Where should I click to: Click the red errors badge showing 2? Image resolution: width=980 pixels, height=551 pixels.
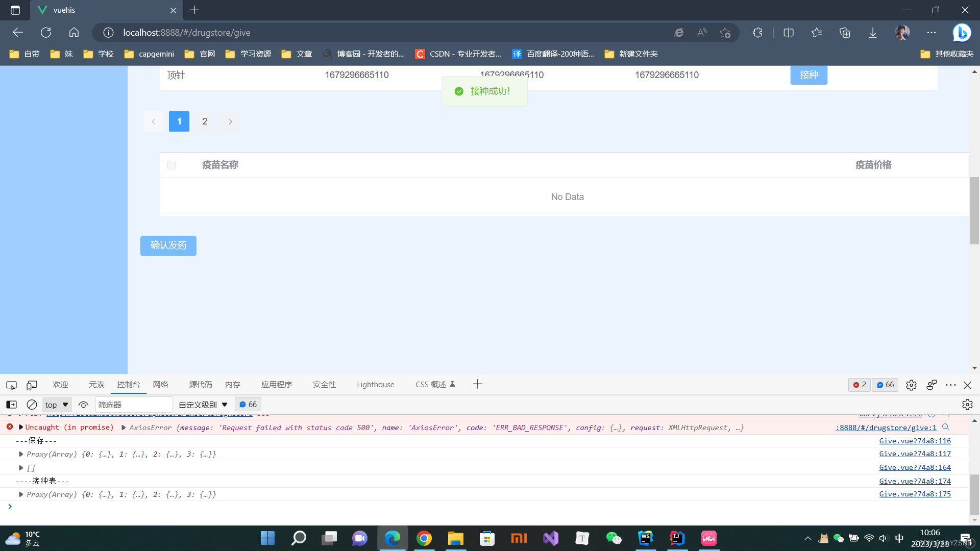click(859, 385)
